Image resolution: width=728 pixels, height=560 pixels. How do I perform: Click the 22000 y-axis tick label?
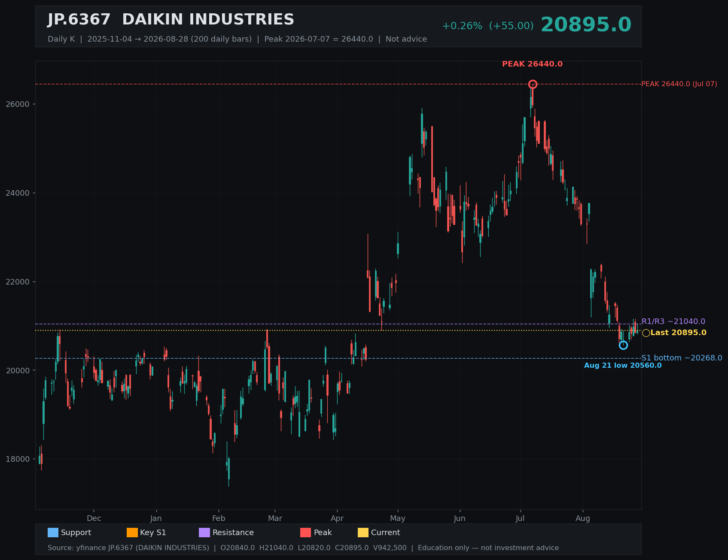18,282
